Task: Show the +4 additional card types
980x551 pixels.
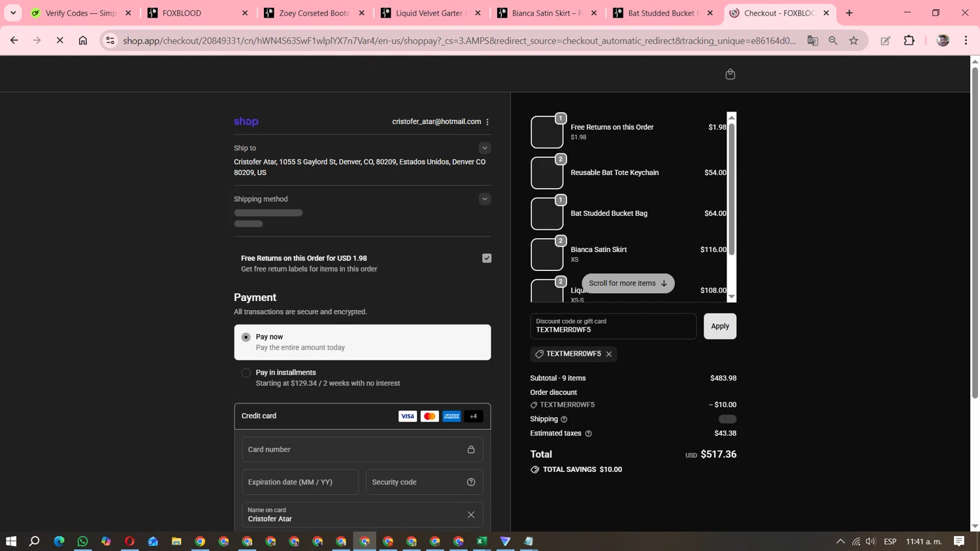Action: [474, 416]
